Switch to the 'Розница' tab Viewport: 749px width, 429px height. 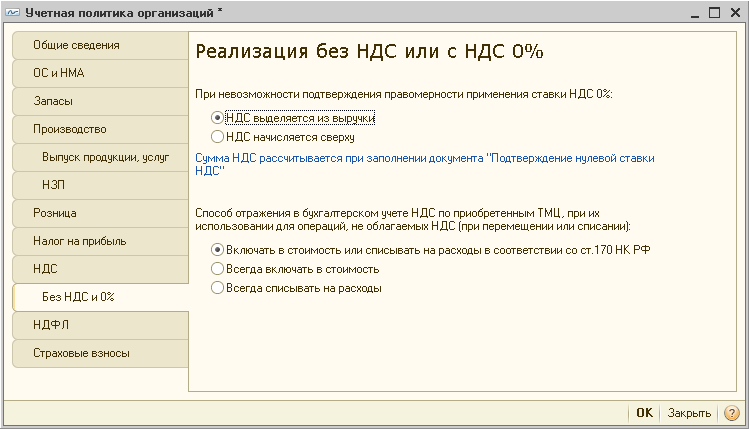pos(100,214)
